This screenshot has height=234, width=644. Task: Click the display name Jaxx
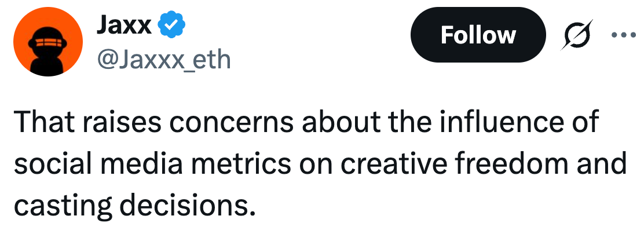pos(125,25)
